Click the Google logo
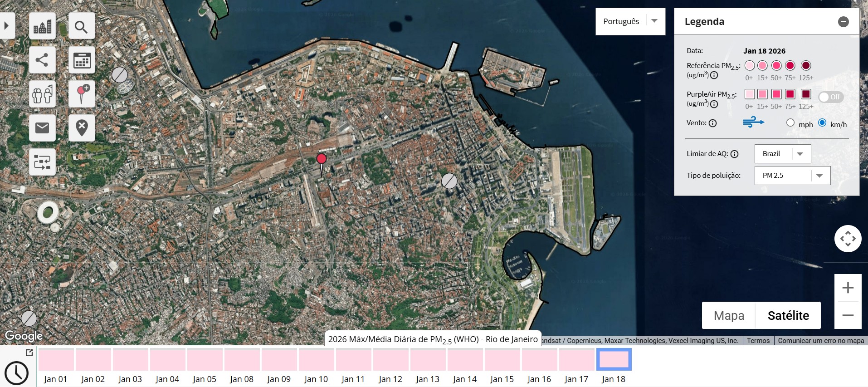 click(x=24, y=336)
